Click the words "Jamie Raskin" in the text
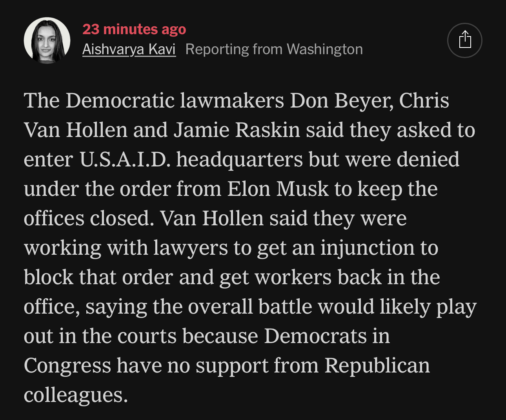506x420 pixels. pyautogui.click(x=237, y=130)
